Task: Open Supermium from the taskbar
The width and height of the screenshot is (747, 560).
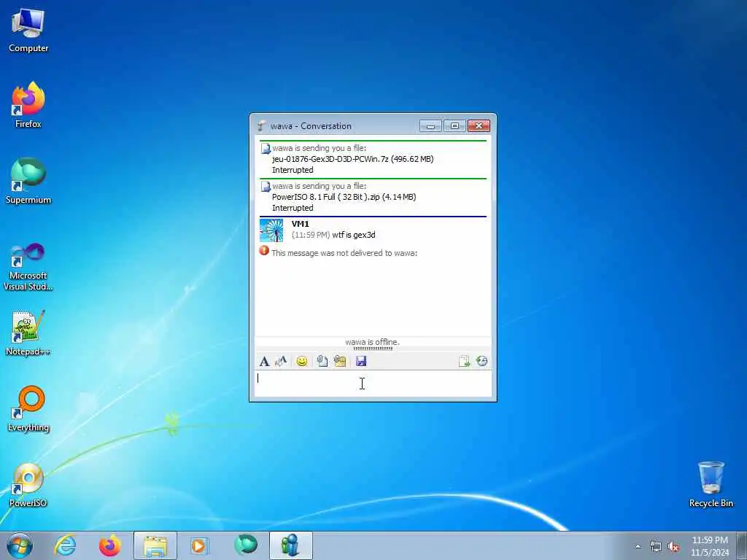Action: pyautogui.click(x=245, y=545)
